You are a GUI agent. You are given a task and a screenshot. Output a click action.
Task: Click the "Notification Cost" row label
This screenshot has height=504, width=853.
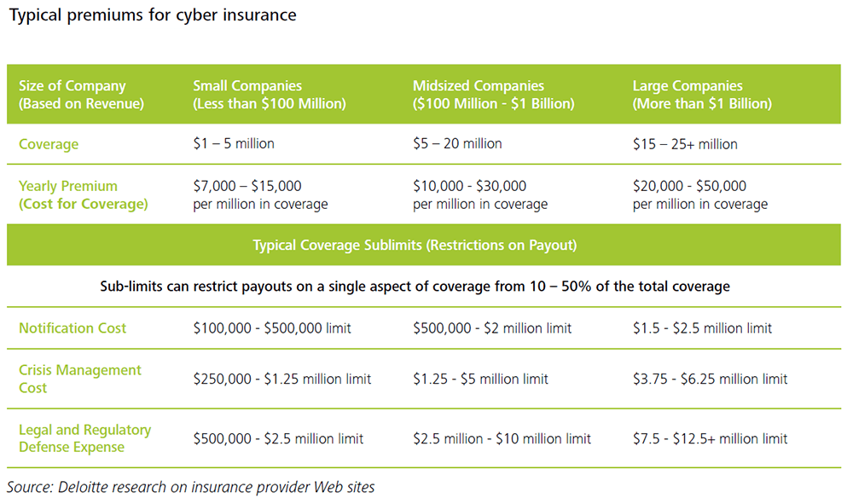tap(73, 328)
